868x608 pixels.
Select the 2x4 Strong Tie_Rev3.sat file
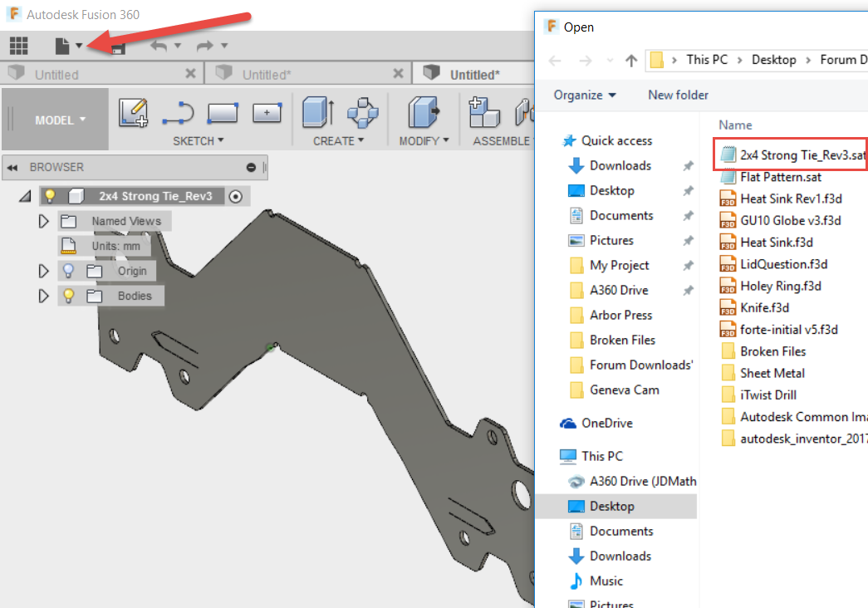click(x=793, y=155)
